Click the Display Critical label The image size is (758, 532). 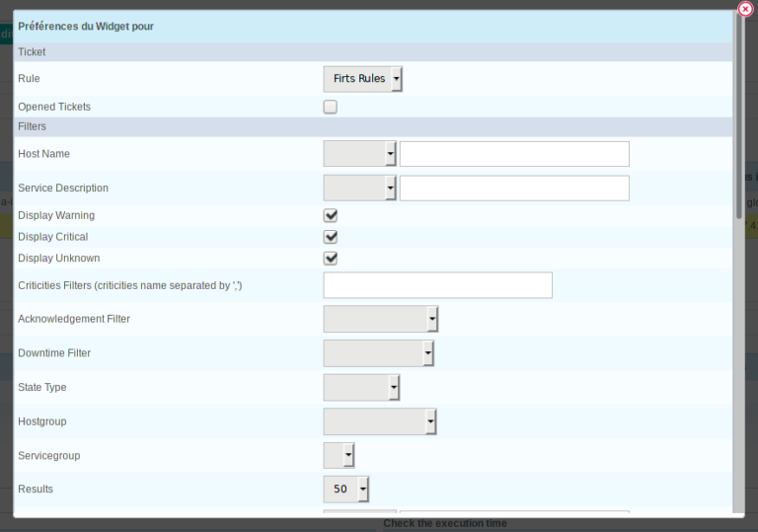coord(52,237)
